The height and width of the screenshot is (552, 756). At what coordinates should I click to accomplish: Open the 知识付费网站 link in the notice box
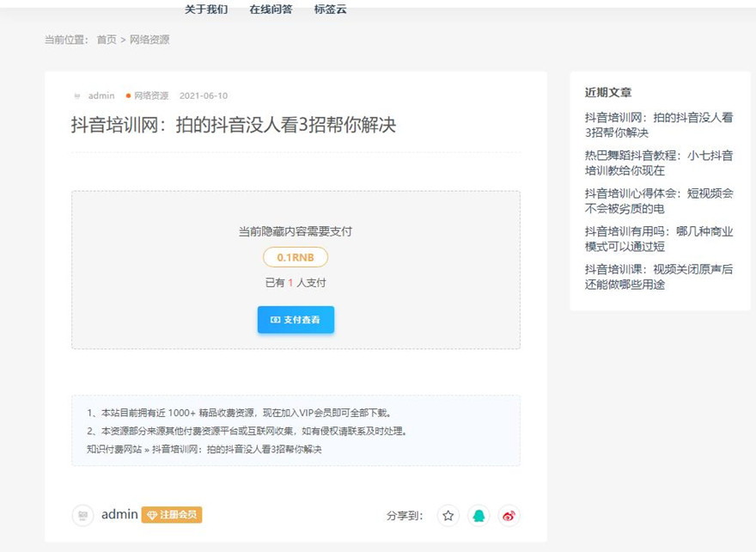(x=114, y=449)
